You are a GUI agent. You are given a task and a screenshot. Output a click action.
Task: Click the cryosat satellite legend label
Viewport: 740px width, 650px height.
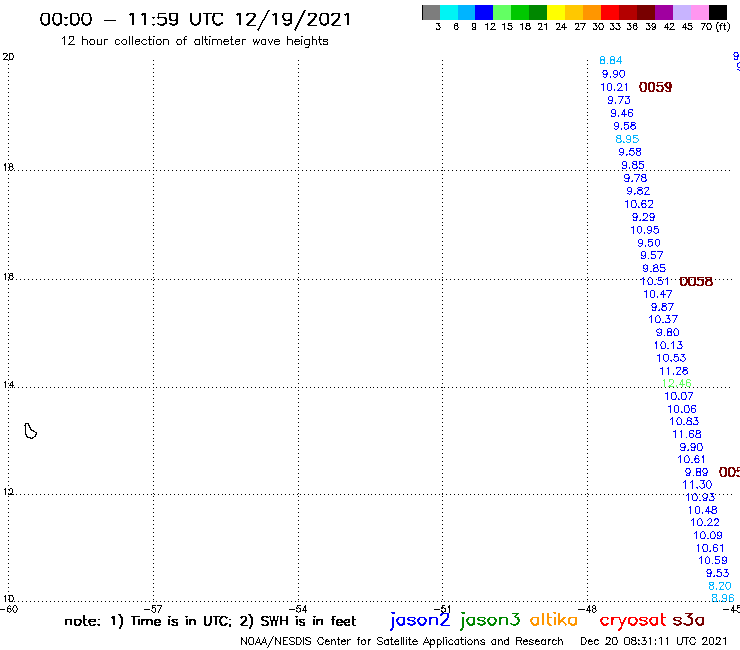pos(633,620)
